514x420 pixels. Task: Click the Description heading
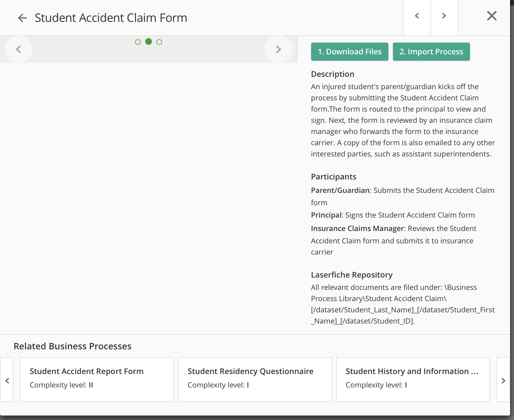pyautogui.click(x=332, y=74)
